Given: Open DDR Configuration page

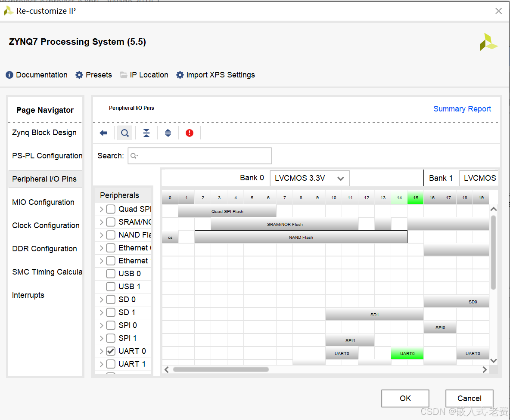Looking at the screenshot, I should coord(44,249).
